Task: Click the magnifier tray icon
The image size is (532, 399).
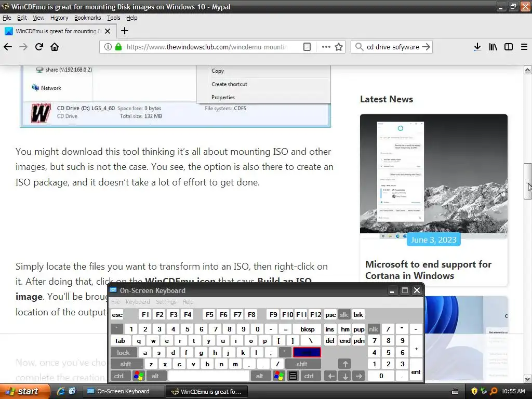Action: (x=494, y=391)
